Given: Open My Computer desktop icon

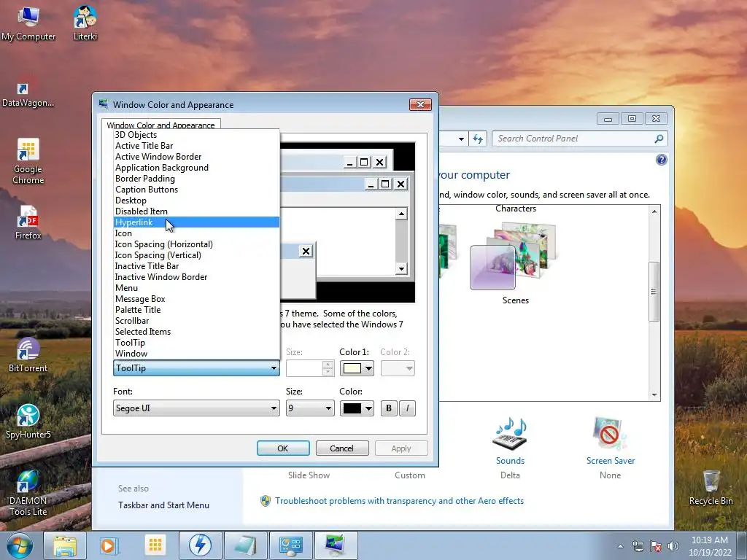Looking at the screenshot, I should (x=28, y=23).
